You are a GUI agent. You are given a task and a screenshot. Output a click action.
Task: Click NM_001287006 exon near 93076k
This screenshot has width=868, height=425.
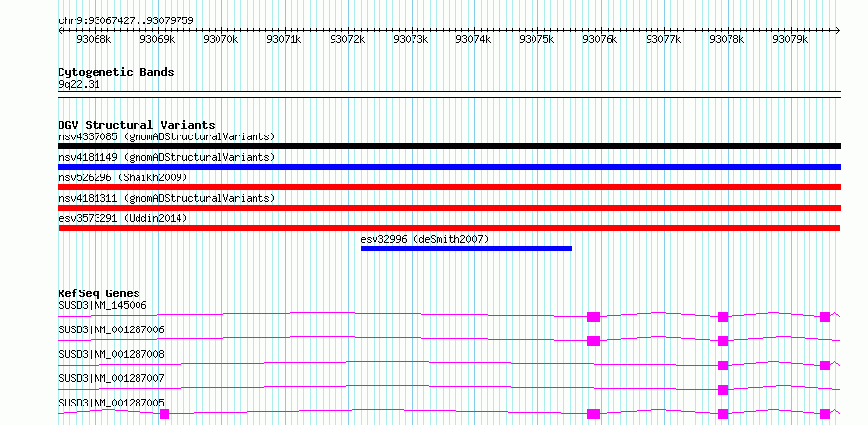pyautogui.click(x=593, y=341)
